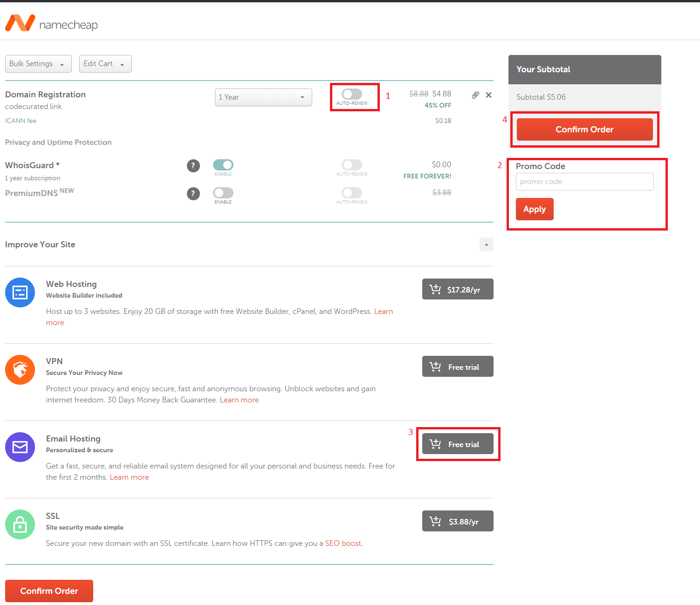This screenshot has height=605, width=700.
Task: Collapse the Improve Your Site section
Action: [487, 245]
